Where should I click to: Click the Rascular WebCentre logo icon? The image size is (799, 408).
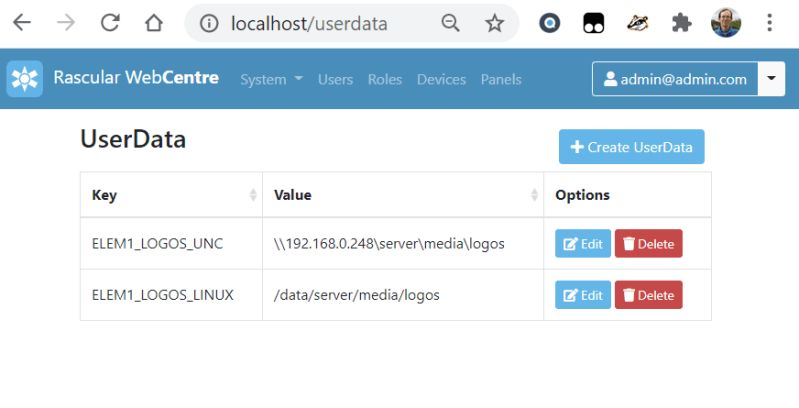click(24, 78)
